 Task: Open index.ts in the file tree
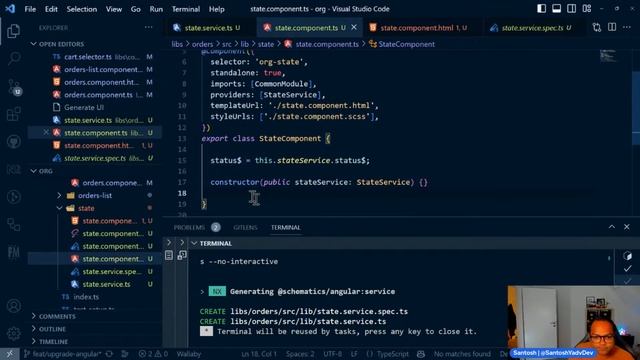pos(95,297)
